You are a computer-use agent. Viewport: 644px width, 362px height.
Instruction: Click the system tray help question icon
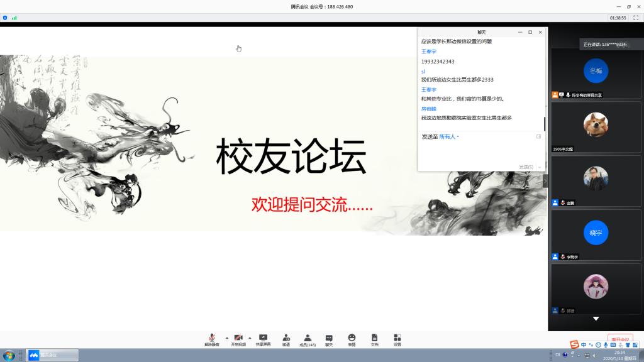tap(565, 355)
